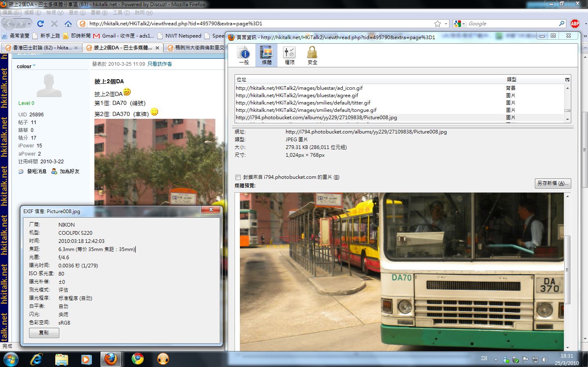The width and height of the screenshot is (588, 367).
Task: Close the EXIF 信息 dialog
Action: [x=211, y=209]
